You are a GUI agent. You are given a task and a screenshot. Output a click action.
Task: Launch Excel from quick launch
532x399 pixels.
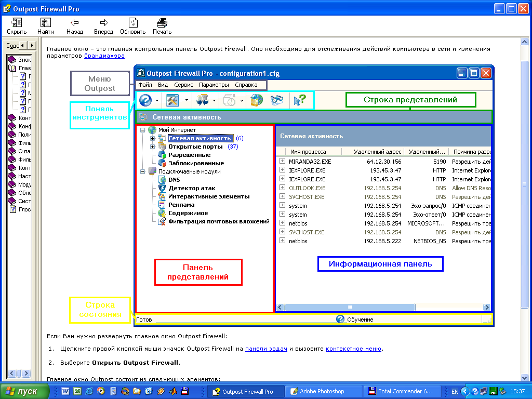[77, 391]
